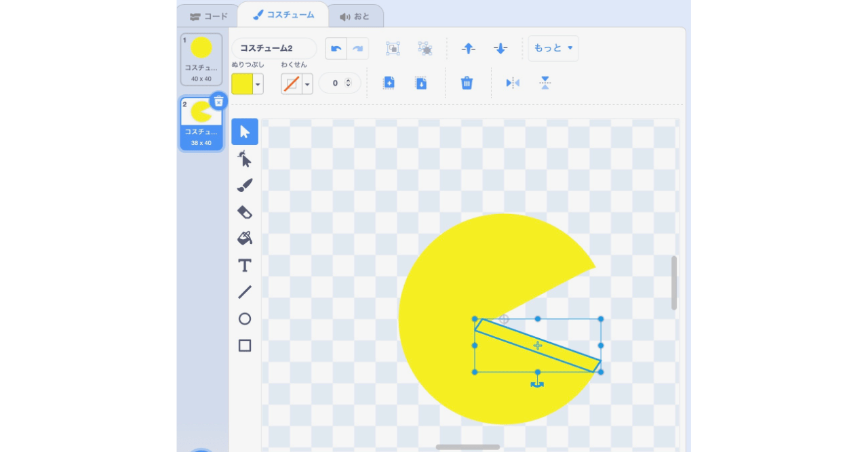Select the Circle tool
Image resolution: width=868 pixels, height=452 pixels.
click(x=245, y=319)
